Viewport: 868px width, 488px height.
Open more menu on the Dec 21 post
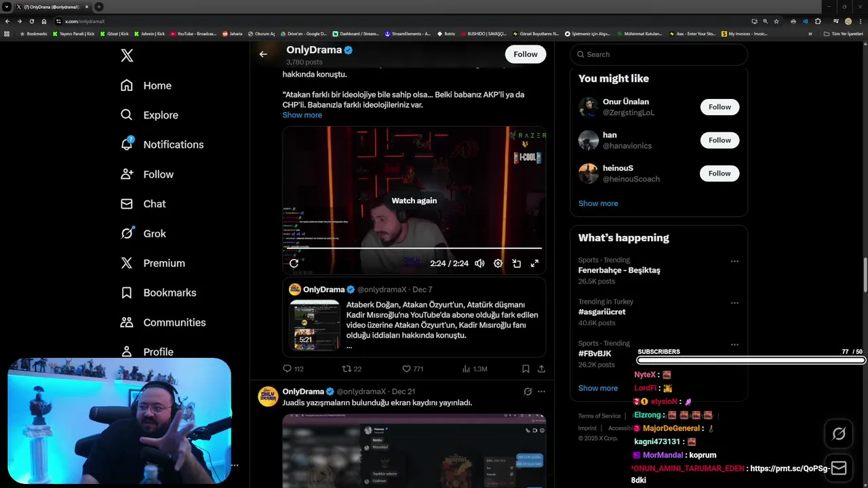coord(541,391)
